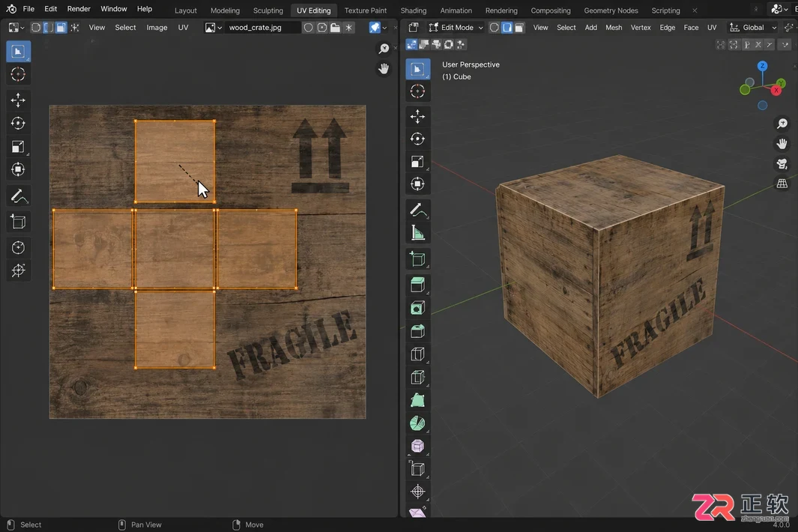Image resolution: width=798 pixels, height=532 pixels.
Task: Select the Shrink/Fatten tool
Action: tap(418, 492)
